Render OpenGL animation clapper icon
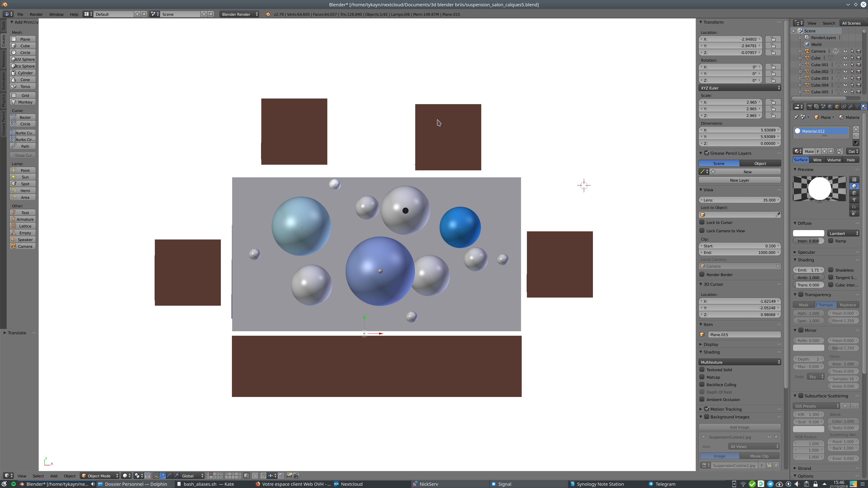 pyautogui.click(x=296, y=476)
